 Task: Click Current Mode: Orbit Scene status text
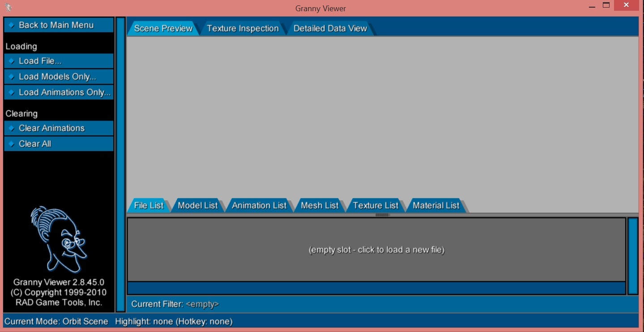56,321
